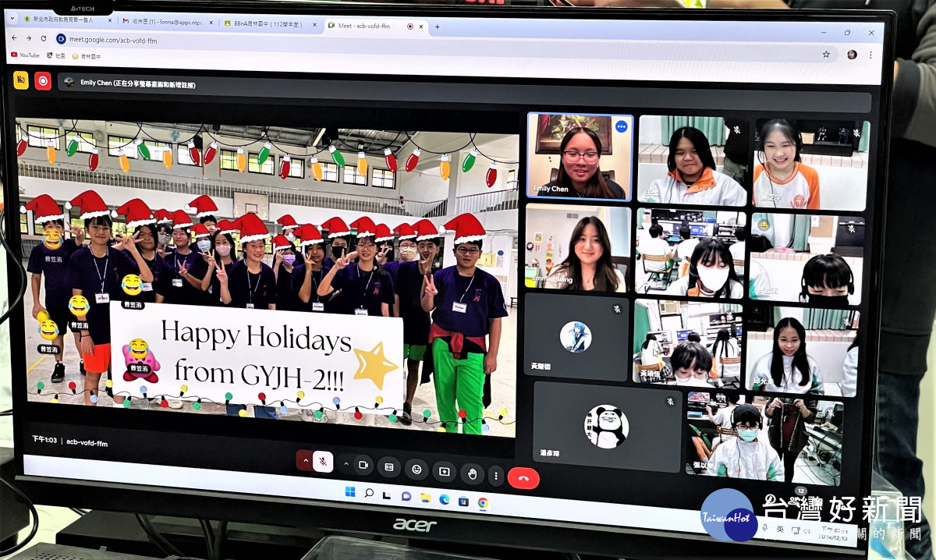Reload the Meet page
Image resolution: width=936 pixels, height=560 pixels.
(x=44, y=37)
